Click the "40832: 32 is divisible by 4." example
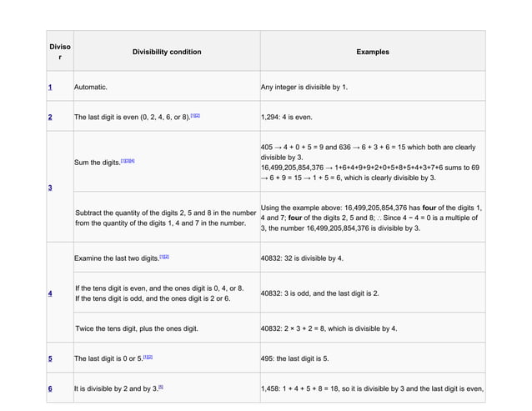This screenshot has width=532, height=411. (313, 258)
